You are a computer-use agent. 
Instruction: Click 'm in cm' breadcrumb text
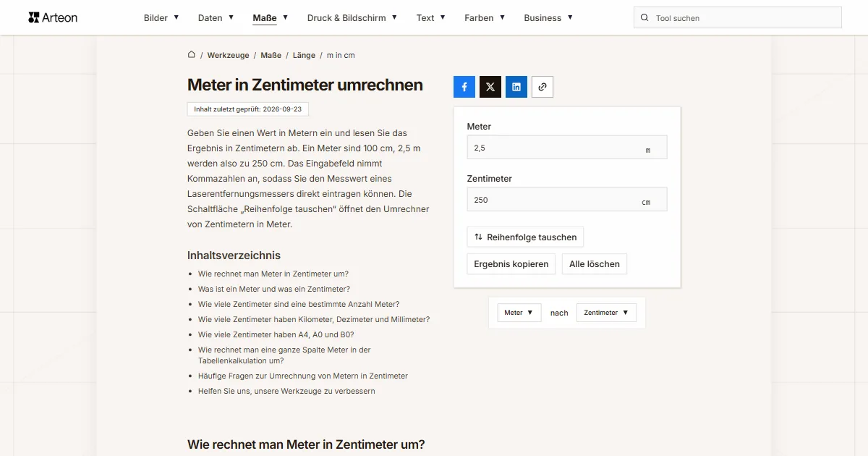(x=341, y=55)
